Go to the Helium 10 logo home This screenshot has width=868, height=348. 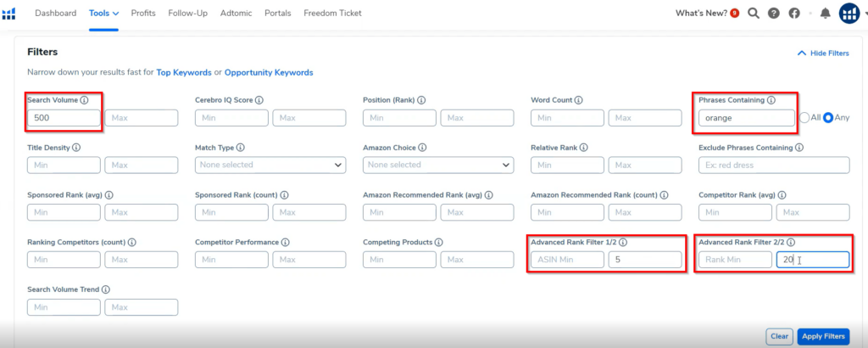8,14
